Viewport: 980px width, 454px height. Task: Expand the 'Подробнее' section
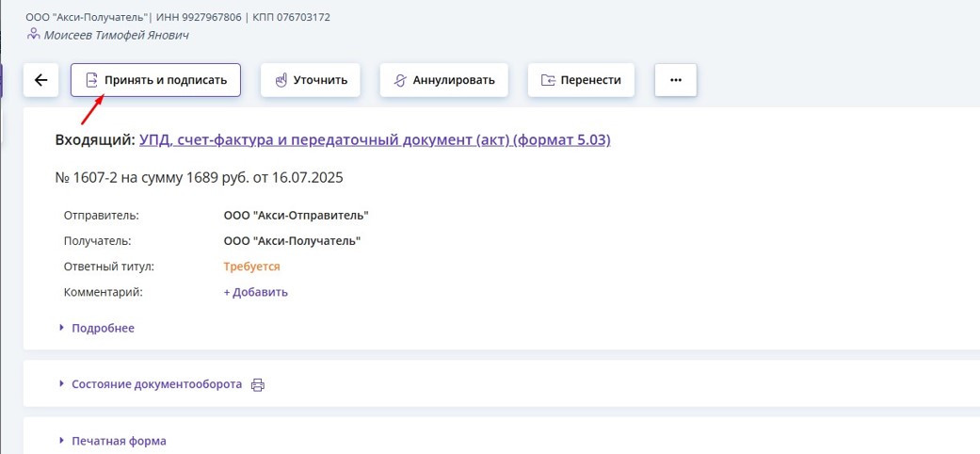[x=97, y=328]
